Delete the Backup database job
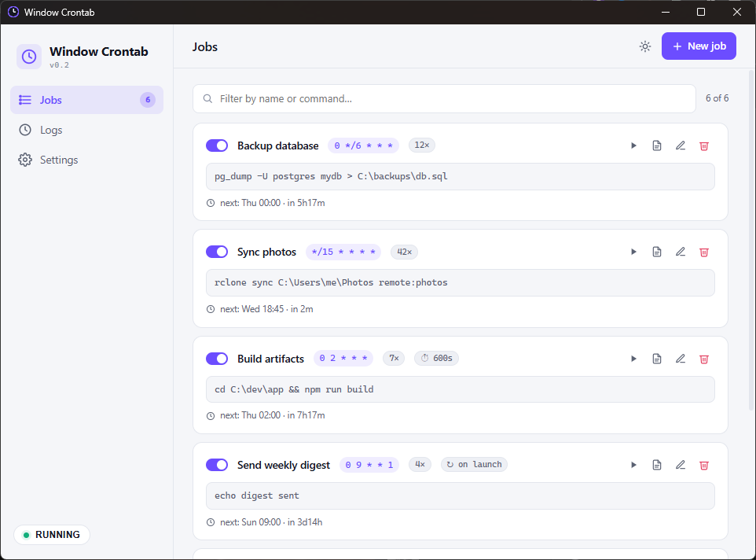The height and width of the screenshot is (560, 756). pyautogui.click(x=704, y=146)
